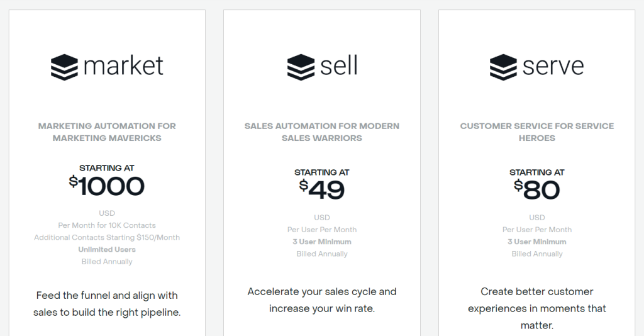Select the 'sell' product name text
This screenshot has height=336, width=644.
[339, 65]
